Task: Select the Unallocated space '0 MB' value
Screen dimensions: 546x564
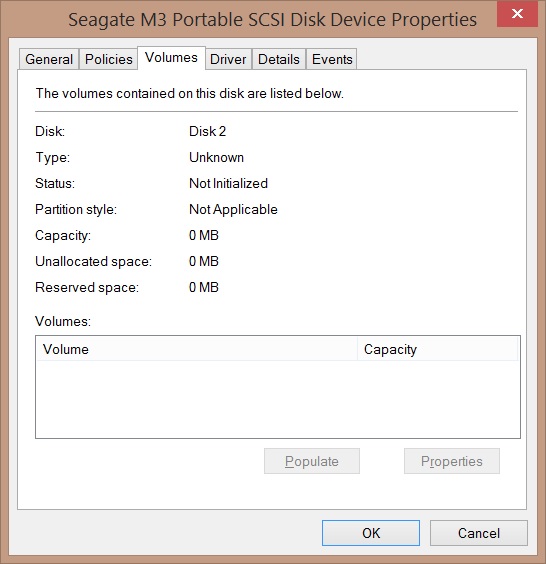Action: coord(204,261)
